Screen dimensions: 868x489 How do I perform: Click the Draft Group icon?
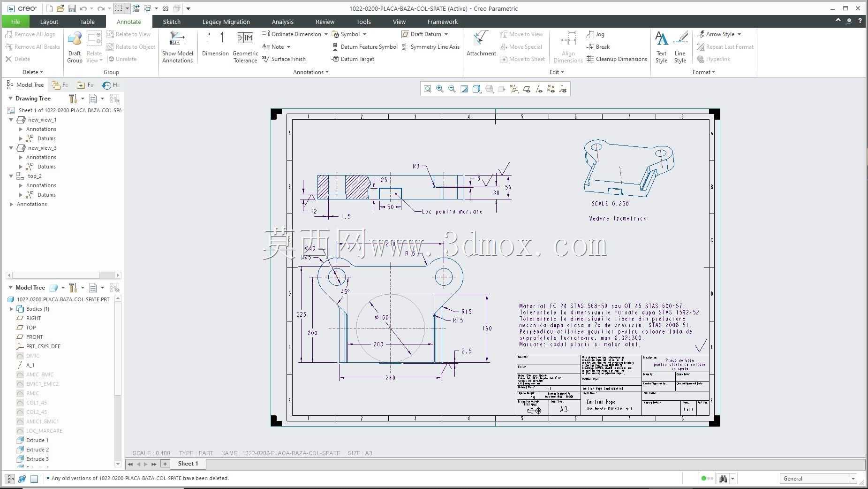pos(75,47)
